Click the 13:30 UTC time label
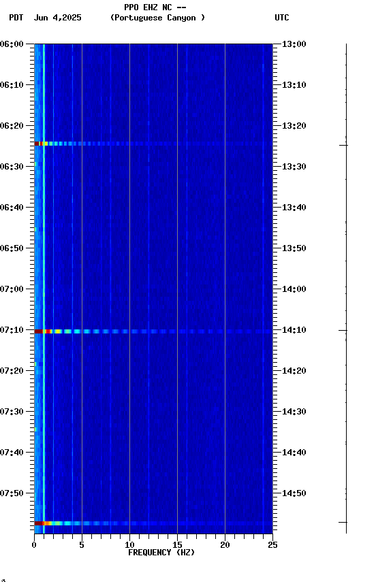Screen dimensions: 376x588 pyautogui.click(x=294, y=167)
